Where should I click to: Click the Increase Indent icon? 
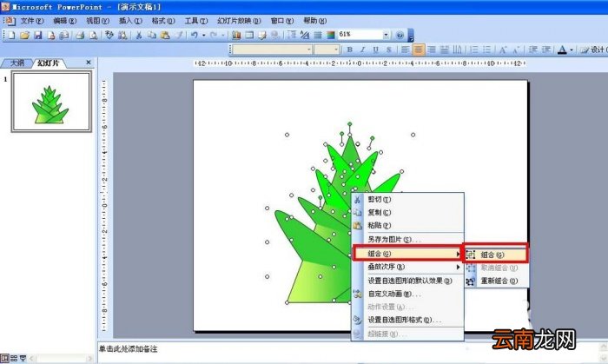(546, 50)
